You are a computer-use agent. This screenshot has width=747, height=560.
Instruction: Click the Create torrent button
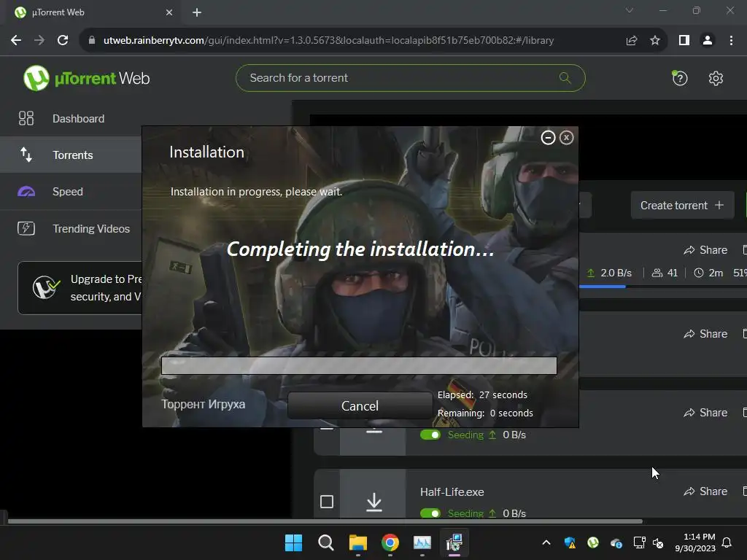(x=682, y=205)
